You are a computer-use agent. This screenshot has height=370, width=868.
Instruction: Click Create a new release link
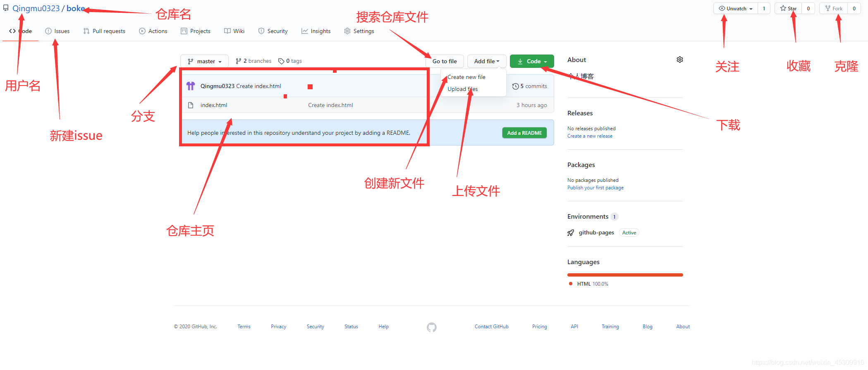tap(590, 136)
